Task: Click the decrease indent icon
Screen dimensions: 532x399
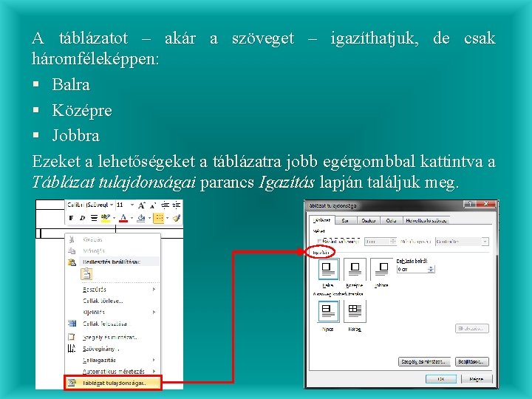Action: tap(165, 205)
